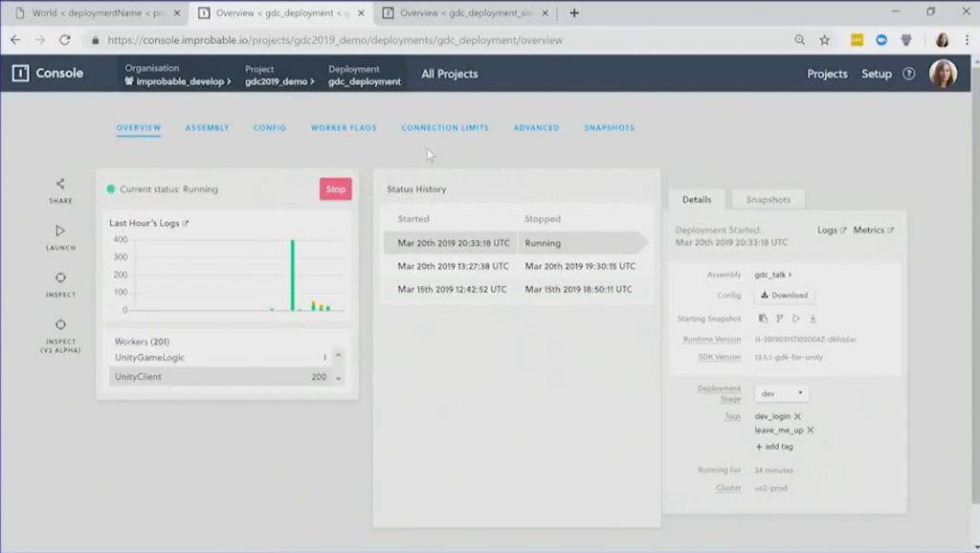980x553 pixels.
Task: Click the gray puzzle-shaped extension icon
Action: (906, 40)
